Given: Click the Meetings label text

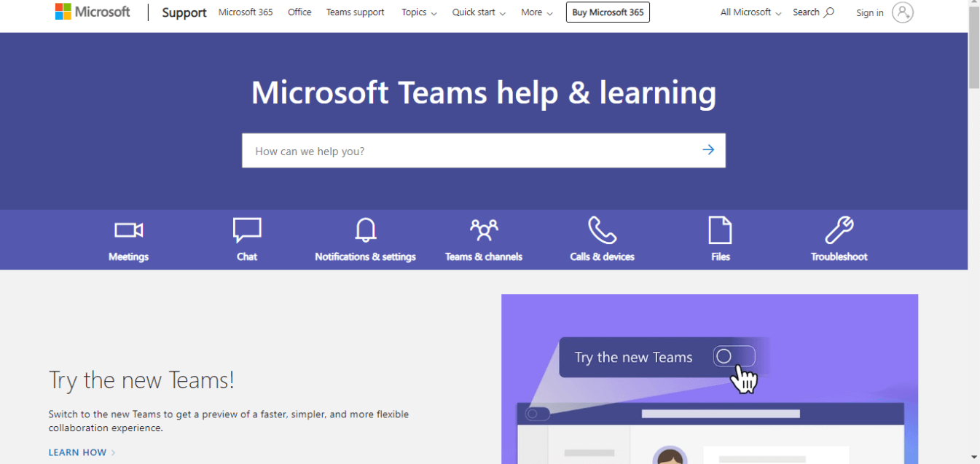Looking at the screenshot, I should [x=129, y=256].
